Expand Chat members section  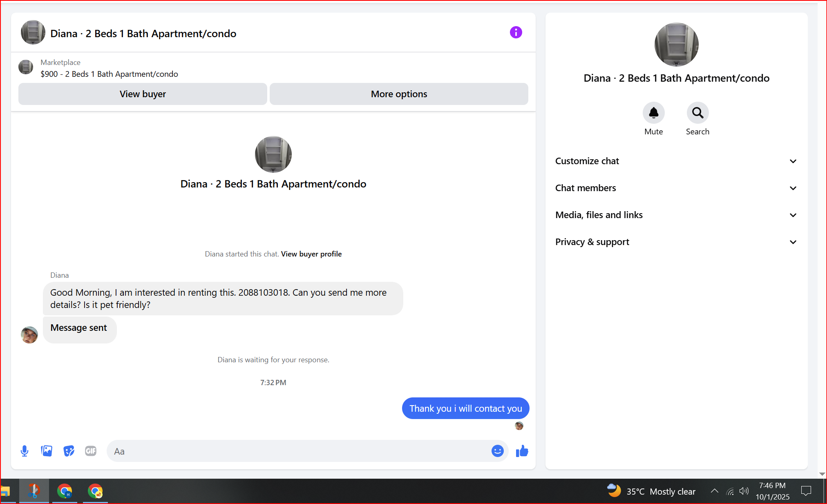(676, 188)
